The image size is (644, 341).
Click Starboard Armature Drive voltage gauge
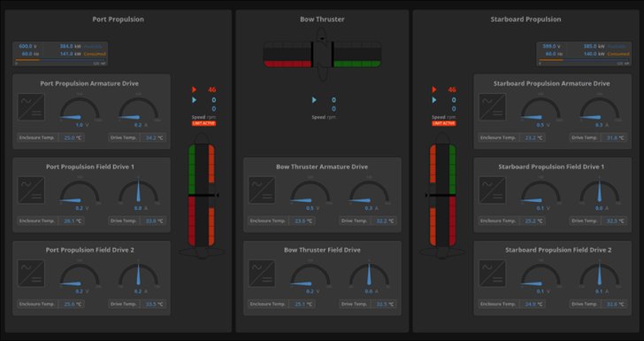coord(540,110)
